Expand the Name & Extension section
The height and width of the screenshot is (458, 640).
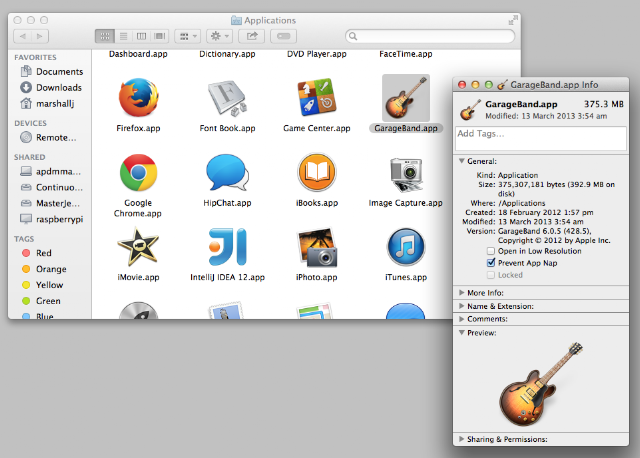tap(462, 306)
